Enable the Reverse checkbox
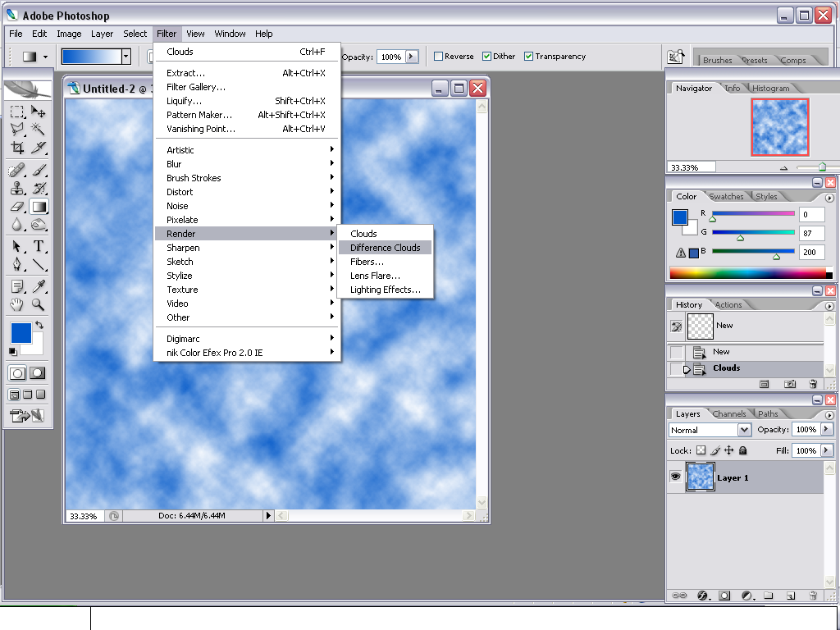840x630 pixels. pyautogui.click(x=438, y=57)
